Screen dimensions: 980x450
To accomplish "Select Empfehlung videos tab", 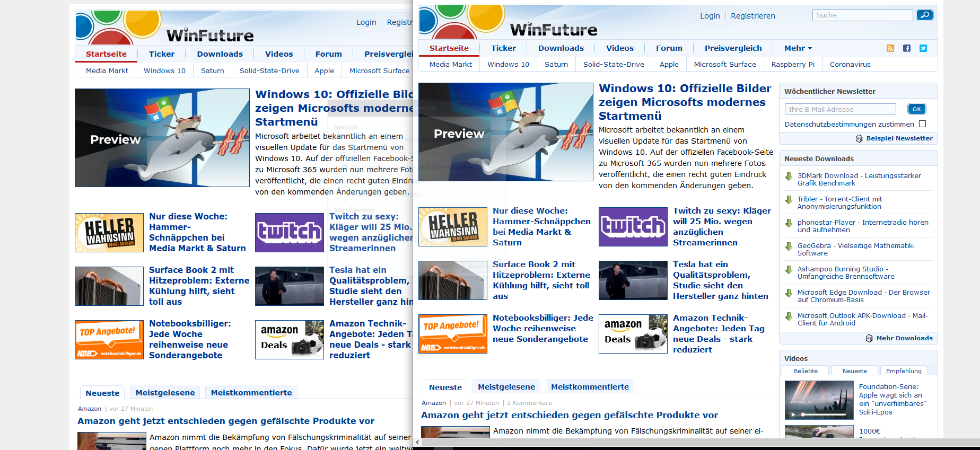I will [904, 371].
